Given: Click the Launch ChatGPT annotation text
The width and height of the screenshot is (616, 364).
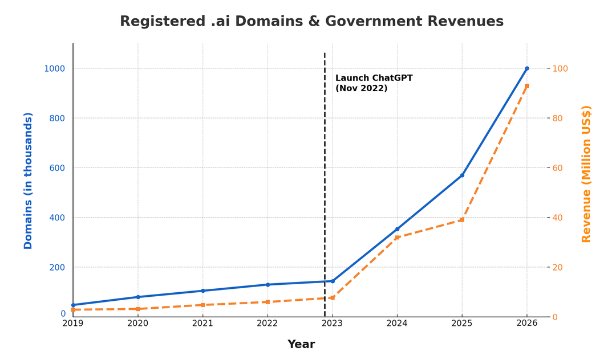Looking at the screenshot, I should coord(374,83).
